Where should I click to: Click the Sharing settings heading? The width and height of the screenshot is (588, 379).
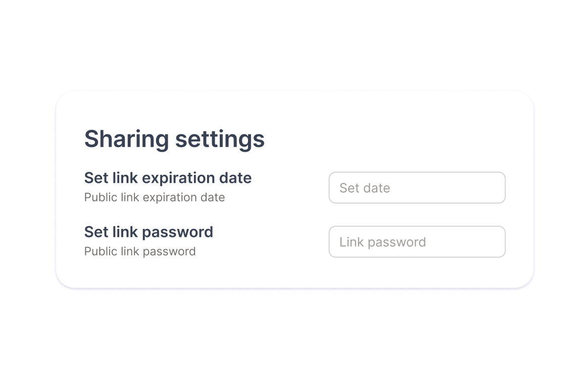[174, 139]
